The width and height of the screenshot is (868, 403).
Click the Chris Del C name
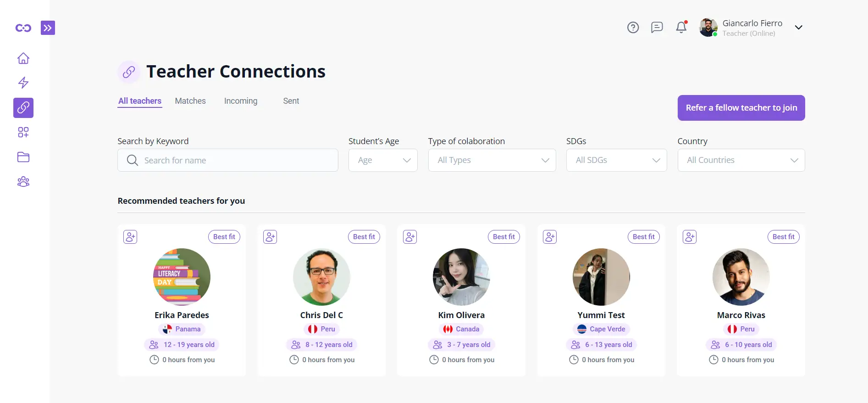point(321,315)
